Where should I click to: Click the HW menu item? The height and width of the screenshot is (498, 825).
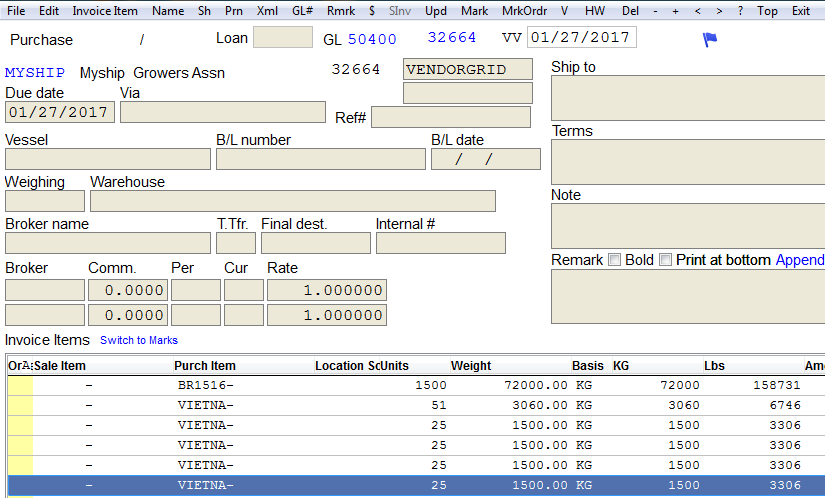(x=595, y=11)
